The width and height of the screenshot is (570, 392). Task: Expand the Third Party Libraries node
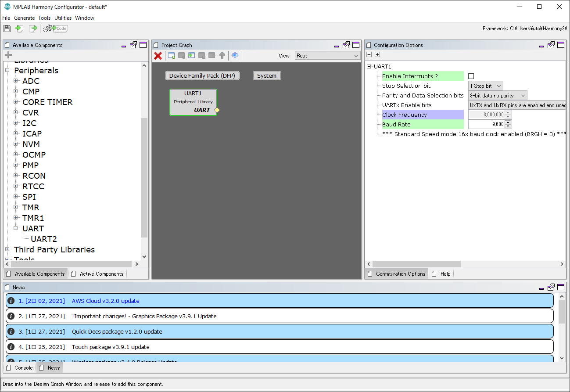click(x=7, y=249)
